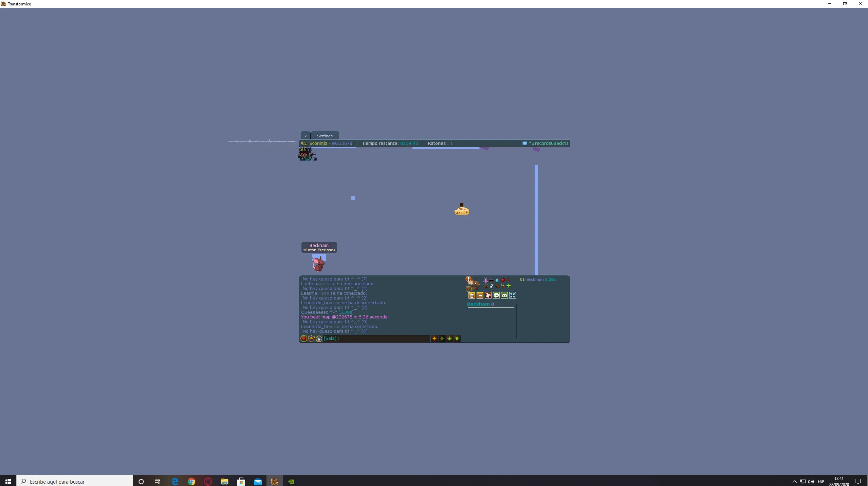
Task: Open the volume control in tray
Action: 811,481
